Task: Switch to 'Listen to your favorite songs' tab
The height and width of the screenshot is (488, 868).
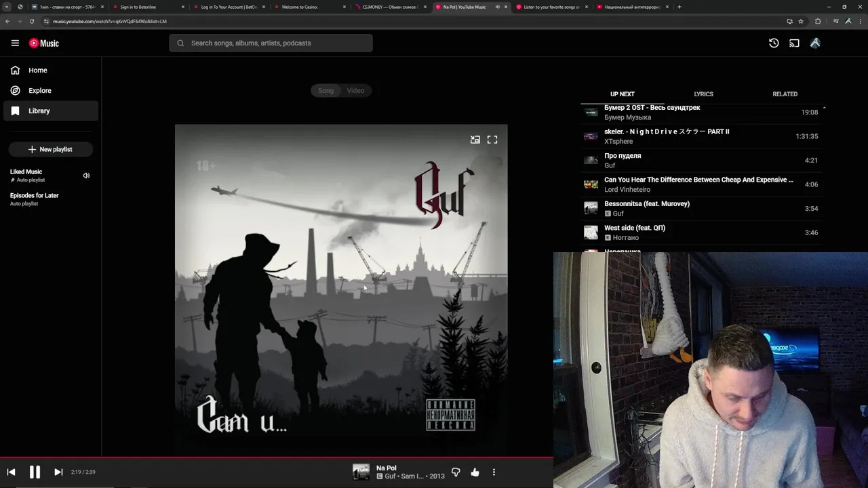Action: (x=551, y=7)
